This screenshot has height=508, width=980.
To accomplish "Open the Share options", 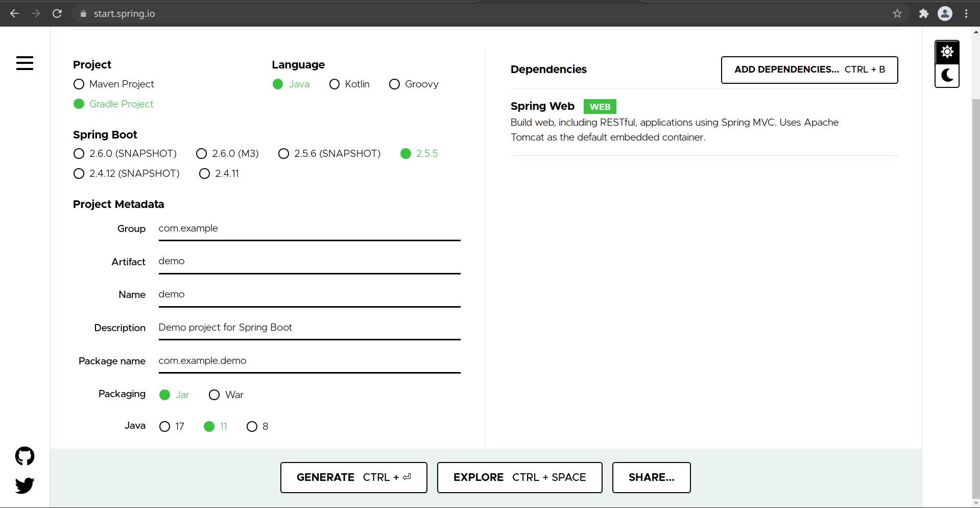I will pyautogui.click(x=651, y=477).
